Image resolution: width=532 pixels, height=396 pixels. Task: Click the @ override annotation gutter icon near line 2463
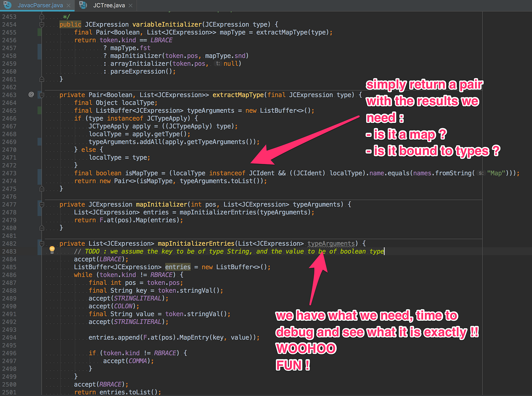pos(31,94)
